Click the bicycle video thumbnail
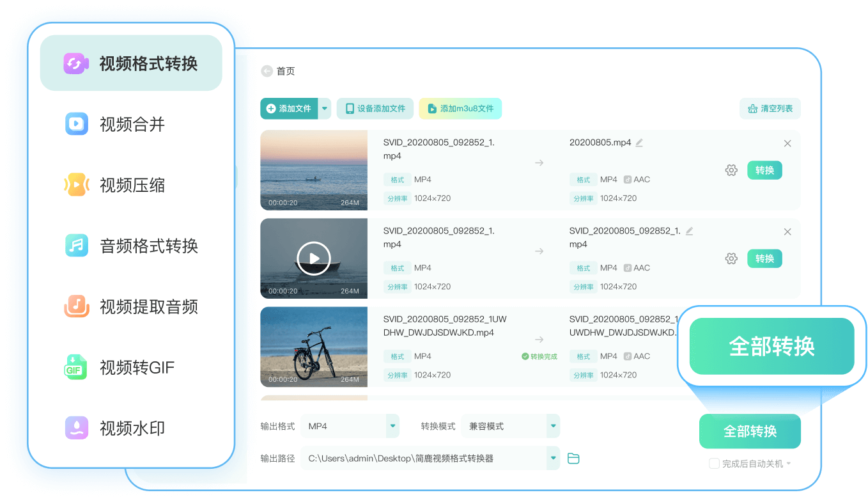 (313, 347)
